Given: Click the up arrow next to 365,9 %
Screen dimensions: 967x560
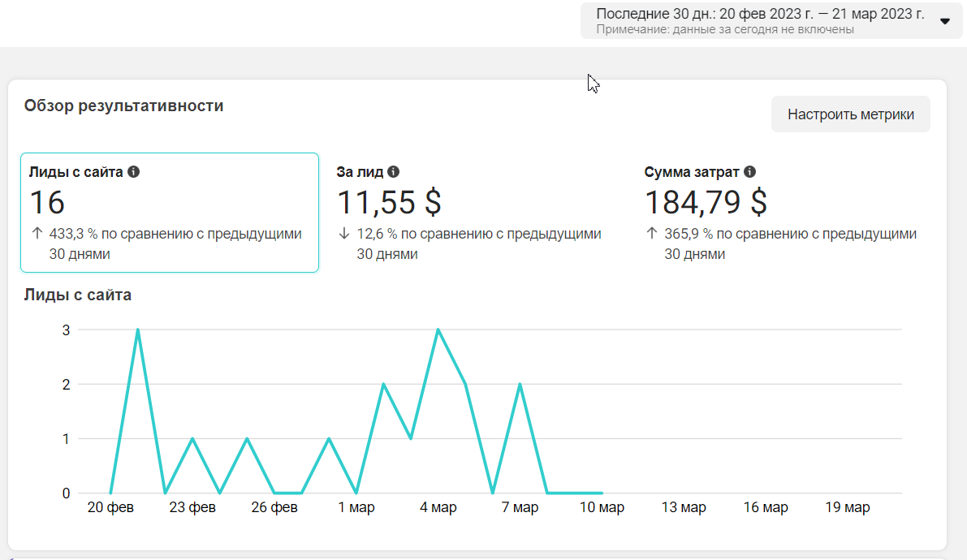Looking at the screenshot, I should click(652, 234).
